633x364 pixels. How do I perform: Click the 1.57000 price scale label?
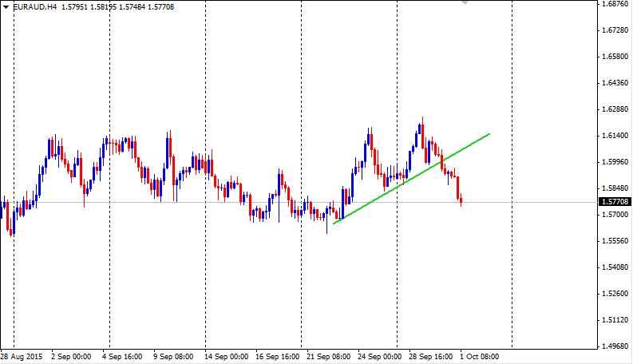pos(615,215)
